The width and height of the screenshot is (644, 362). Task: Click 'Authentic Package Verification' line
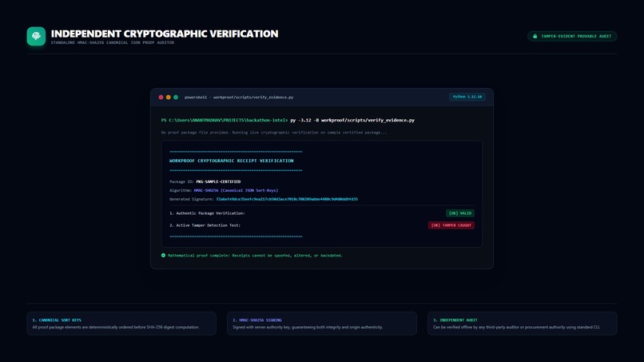[207, 213]
